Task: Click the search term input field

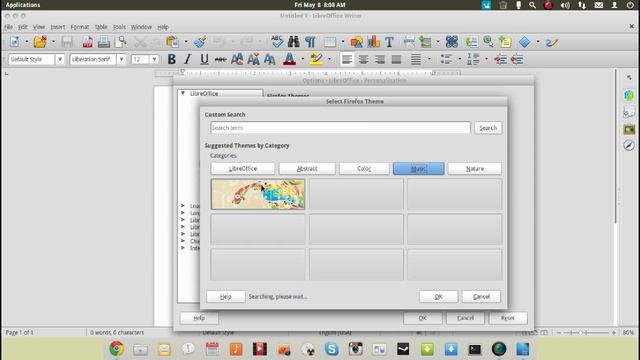Action: click(x=340, y=128)
